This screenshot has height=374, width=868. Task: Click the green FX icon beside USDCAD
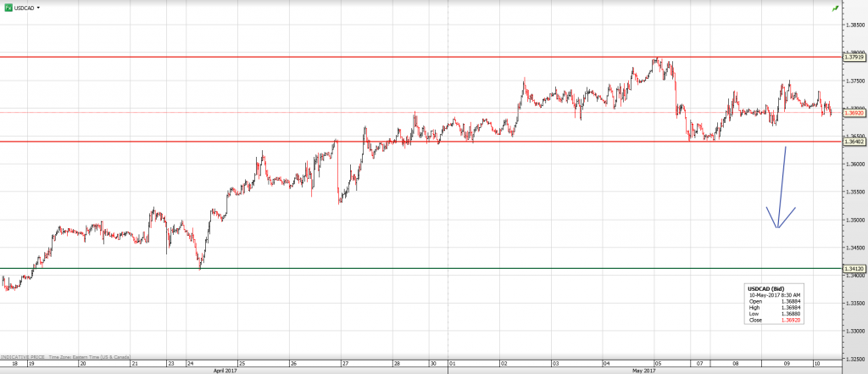click(x=8, y=7)
